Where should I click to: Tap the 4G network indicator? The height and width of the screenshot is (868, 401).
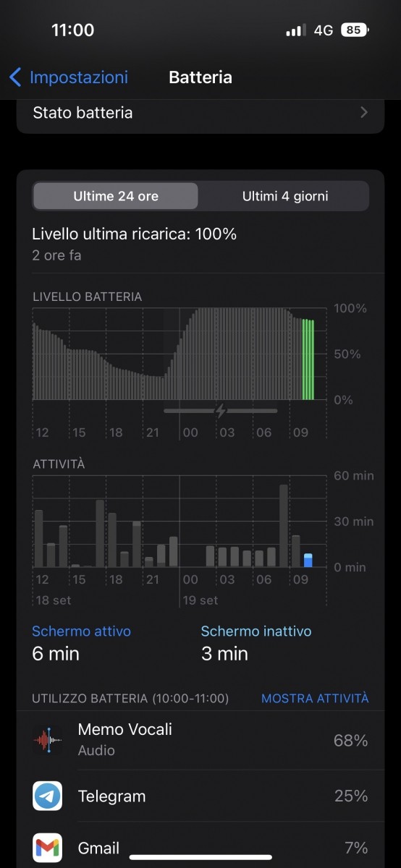[324, 30]
